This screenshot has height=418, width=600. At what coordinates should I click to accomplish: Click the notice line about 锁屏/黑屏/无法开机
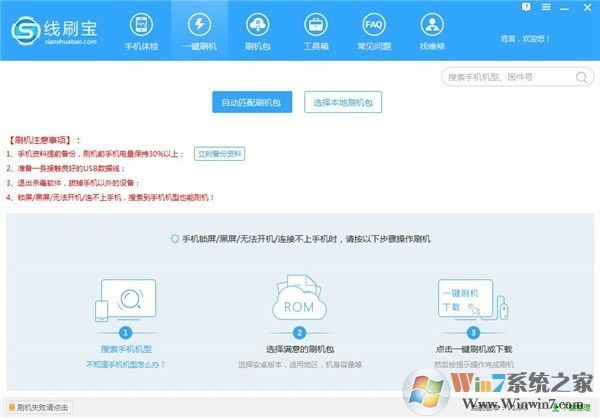click(x=110, y=198)
